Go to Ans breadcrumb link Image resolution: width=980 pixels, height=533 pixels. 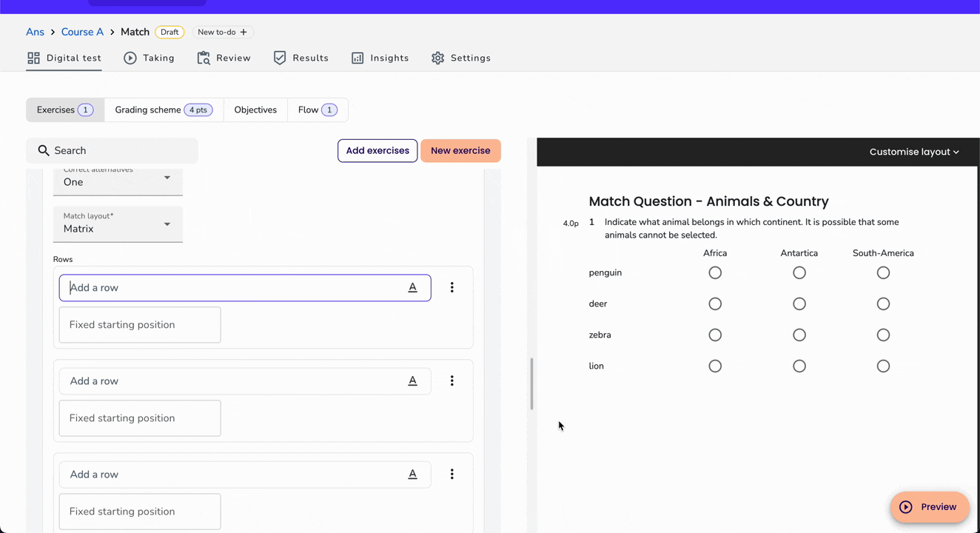click(35, 32)
